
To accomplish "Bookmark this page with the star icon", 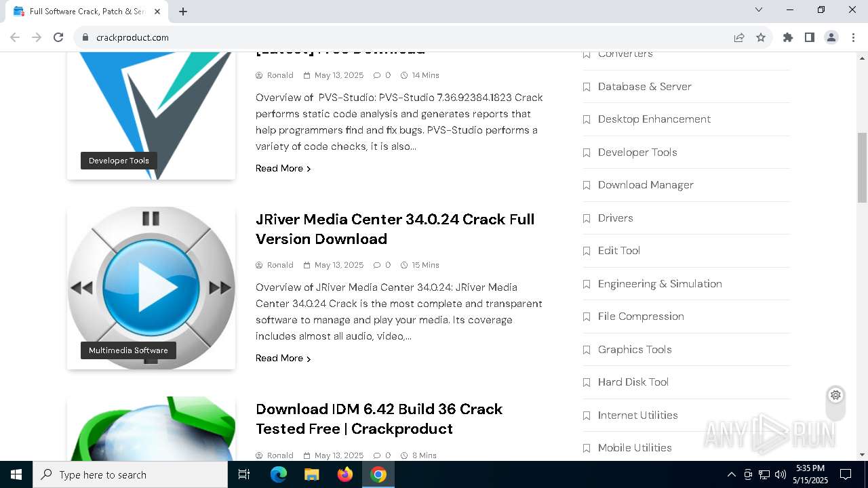I will click(761, 37).
